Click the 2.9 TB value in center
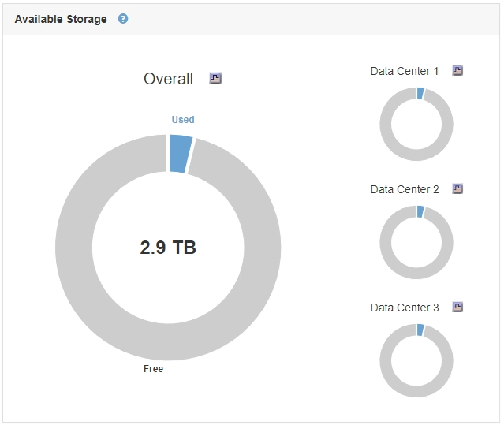 pyautogui.click(x=168, y=248)
